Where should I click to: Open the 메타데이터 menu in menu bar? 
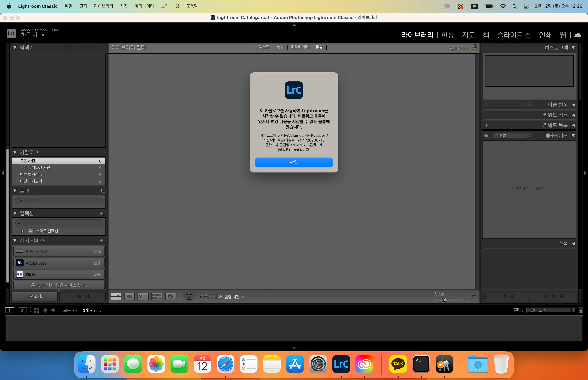pyautogui.click(x=144, y=6)
